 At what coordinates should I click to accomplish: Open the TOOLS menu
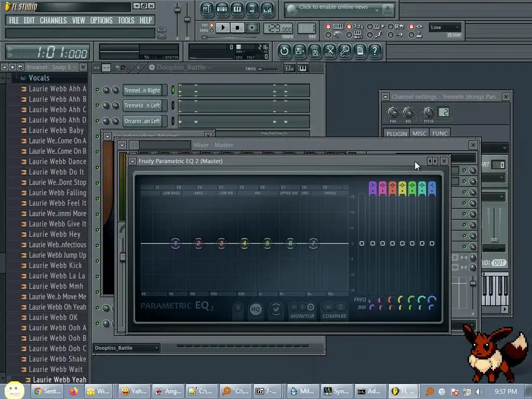[126, 20]
